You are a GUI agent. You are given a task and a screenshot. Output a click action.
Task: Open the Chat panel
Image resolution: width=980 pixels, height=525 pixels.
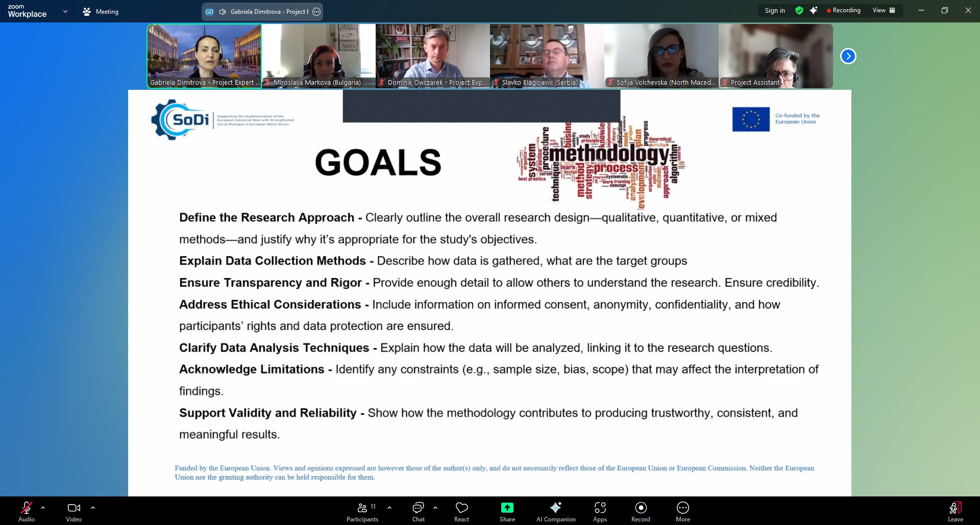tap(419, 511)
